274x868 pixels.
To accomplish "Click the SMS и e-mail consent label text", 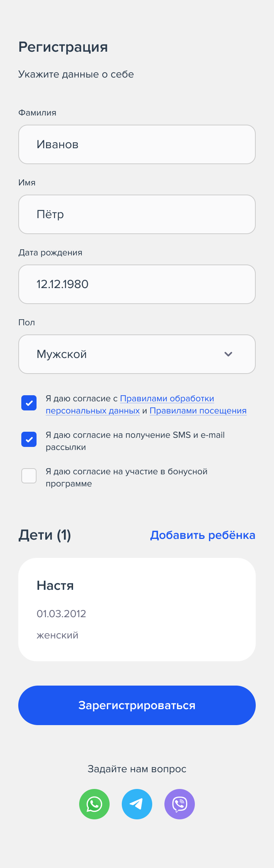I will click(135, 441).
